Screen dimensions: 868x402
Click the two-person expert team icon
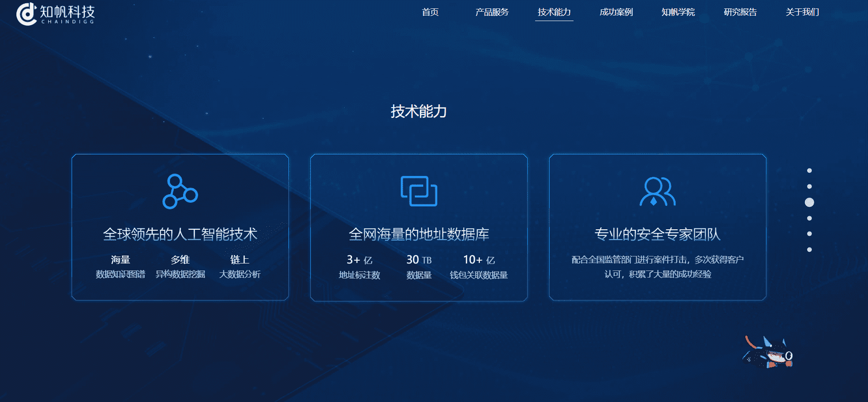click(658, 191)
